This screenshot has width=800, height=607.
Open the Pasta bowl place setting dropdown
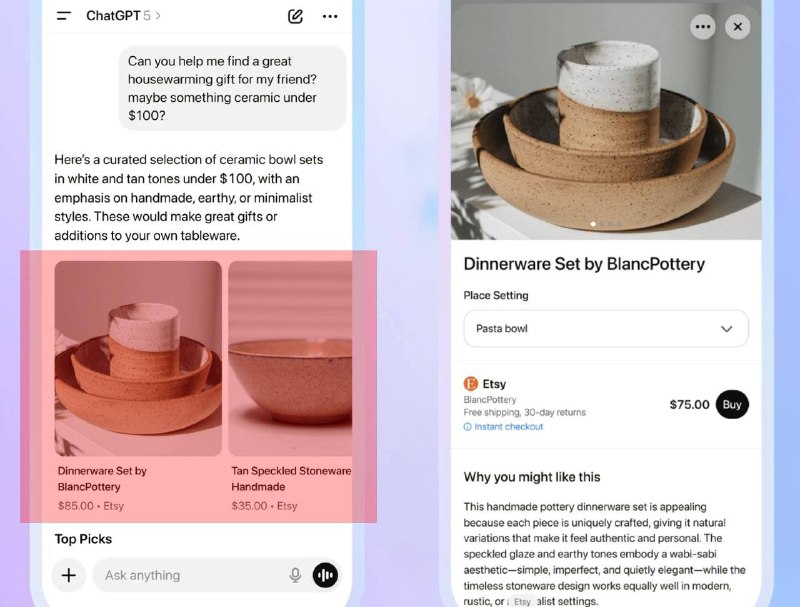click(606, 328)
